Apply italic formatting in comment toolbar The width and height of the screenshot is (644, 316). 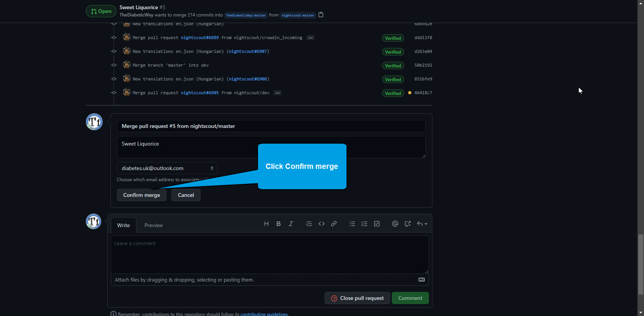click(291, 224)
